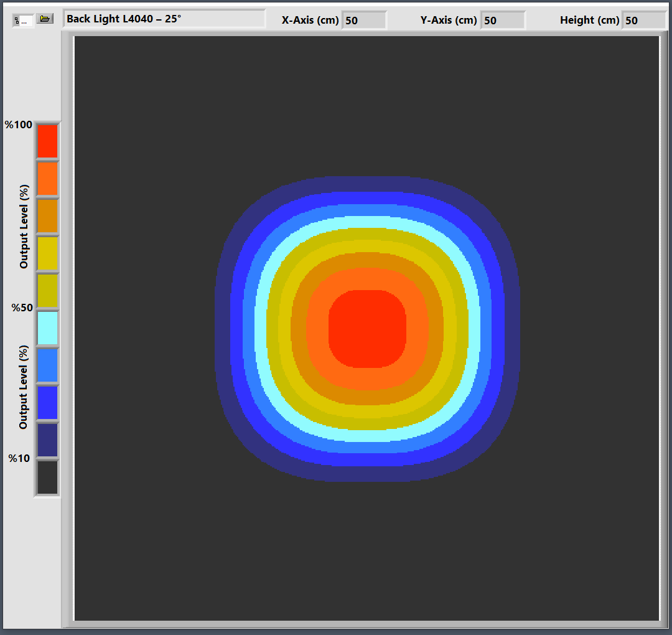Select the dark gray bottom legend swatch
The height and width of the screenshot is (635, 672).
click(x=47, y=477)
